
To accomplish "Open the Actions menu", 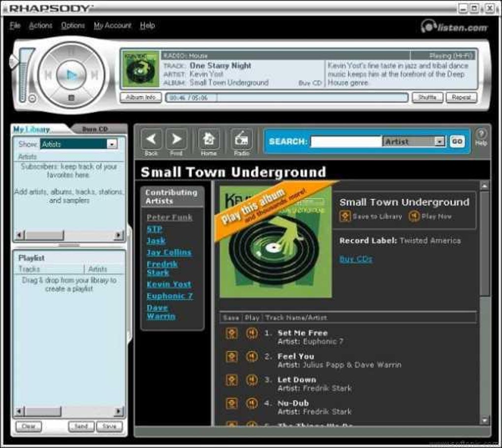I will pos(40,25).
